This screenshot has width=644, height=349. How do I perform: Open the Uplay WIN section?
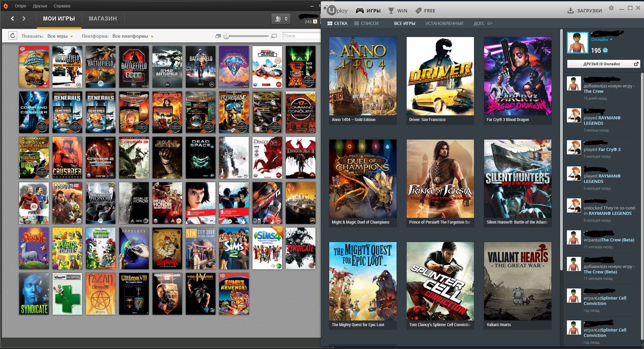(398, 11)
